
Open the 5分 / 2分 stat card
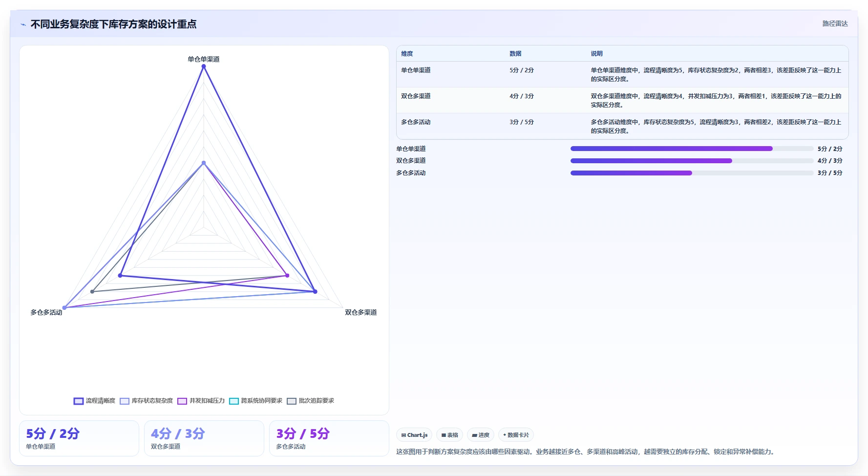click(79, 438)
